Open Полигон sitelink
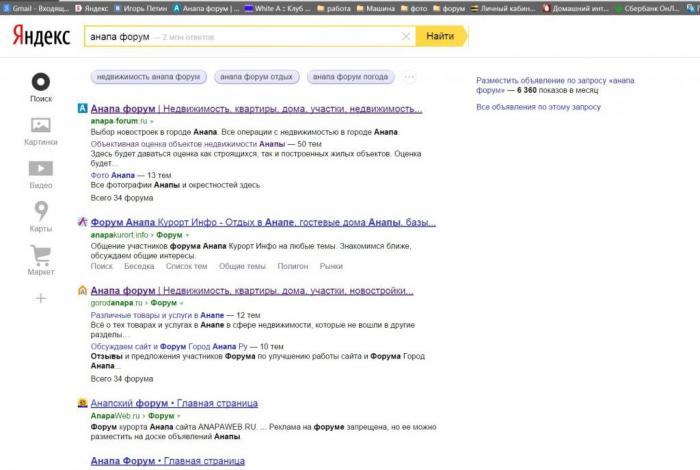Screen dimensions: 700x470 [x=292, y=266]
